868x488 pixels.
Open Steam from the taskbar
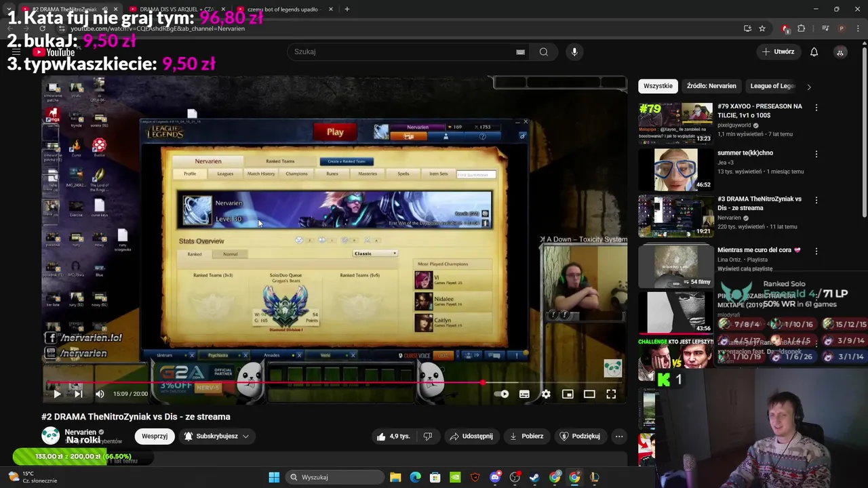pyautogui.click(x=534, y=477)
